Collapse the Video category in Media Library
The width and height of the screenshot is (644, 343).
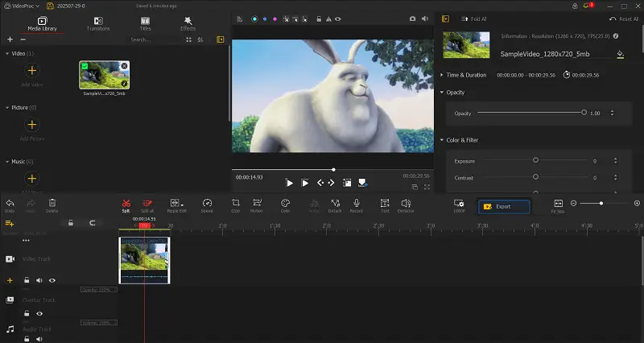[7, 53]
